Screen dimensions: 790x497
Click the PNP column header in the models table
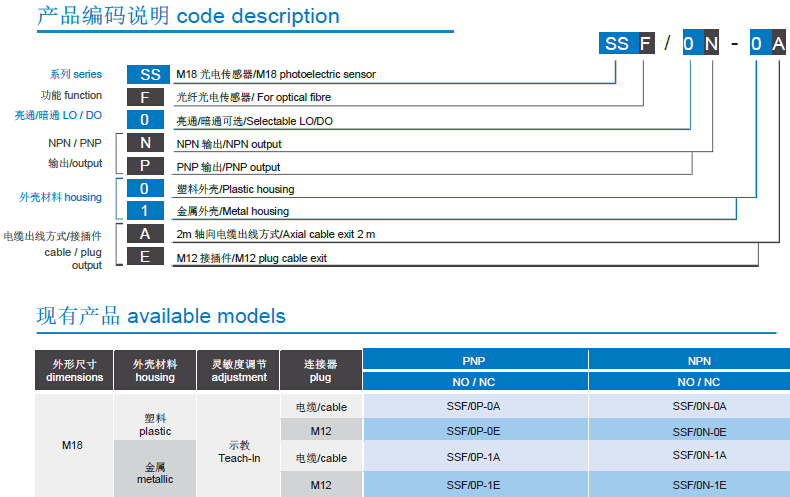(x=474, y=359)
